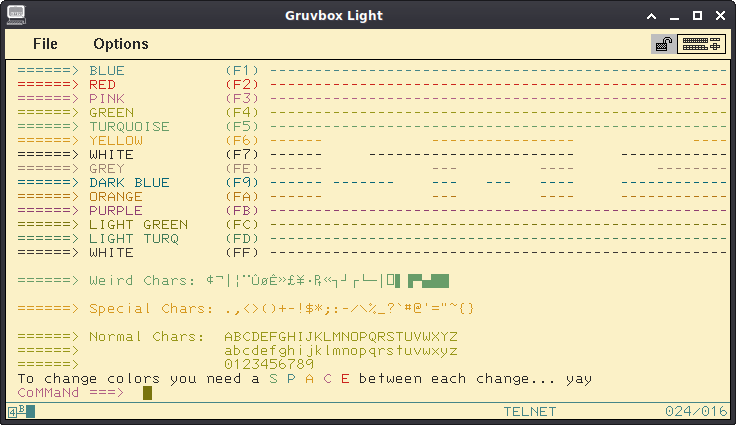The height and width of the screenshot is (425, 736).
Task: Select the BLUE label text
Action: coord(107,70)
